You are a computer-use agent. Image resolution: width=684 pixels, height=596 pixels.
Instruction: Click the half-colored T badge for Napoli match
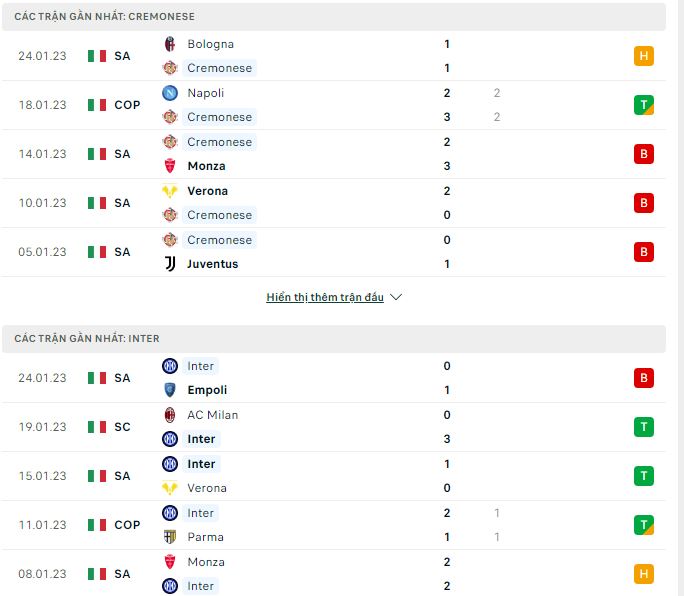tap(643, 105)
